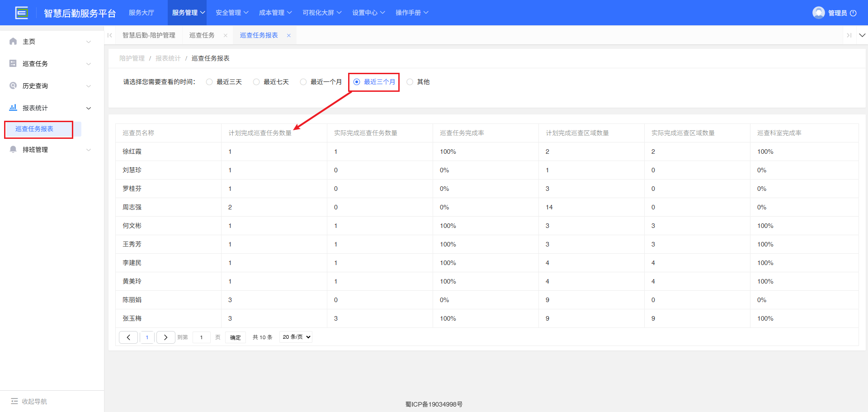Open the 20 条/页 page size dropdown
Viewport: 868px width, 412px height.
[296, 337]
